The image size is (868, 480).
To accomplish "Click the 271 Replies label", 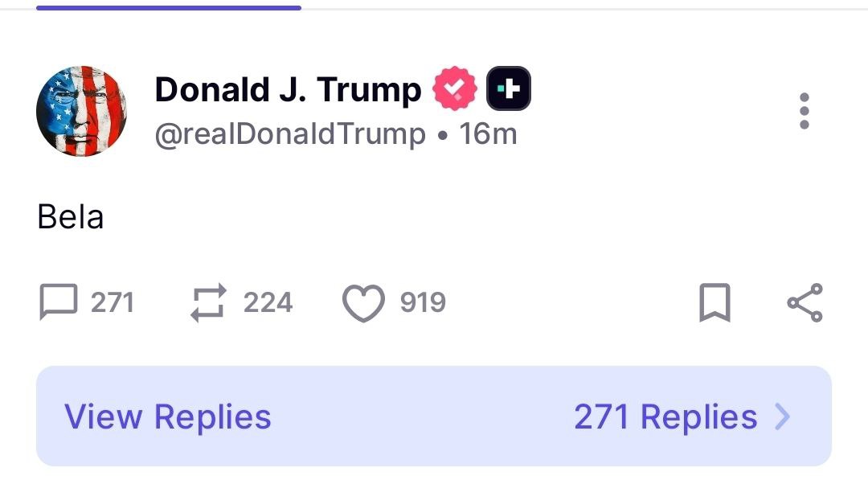I will coord(665,416).
